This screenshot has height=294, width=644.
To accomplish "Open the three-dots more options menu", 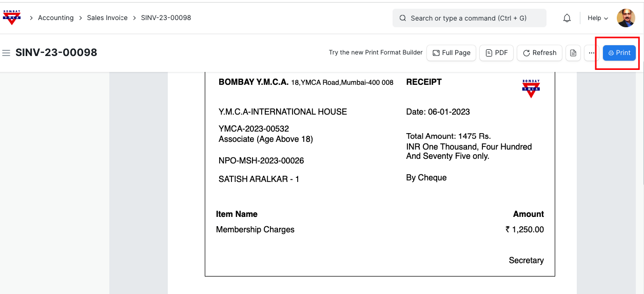I will (x=591, y=53).
